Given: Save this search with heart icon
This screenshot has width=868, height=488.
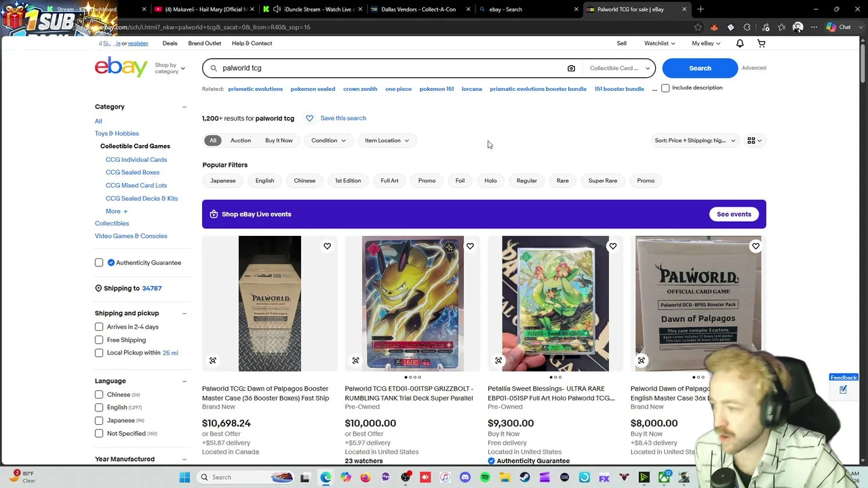Looking at the screenshot, I should point(309,118).
